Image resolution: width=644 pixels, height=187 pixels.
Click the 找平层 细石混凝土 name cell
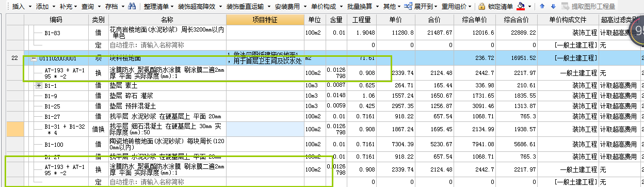pyautogui.click(x=167, y=129)
